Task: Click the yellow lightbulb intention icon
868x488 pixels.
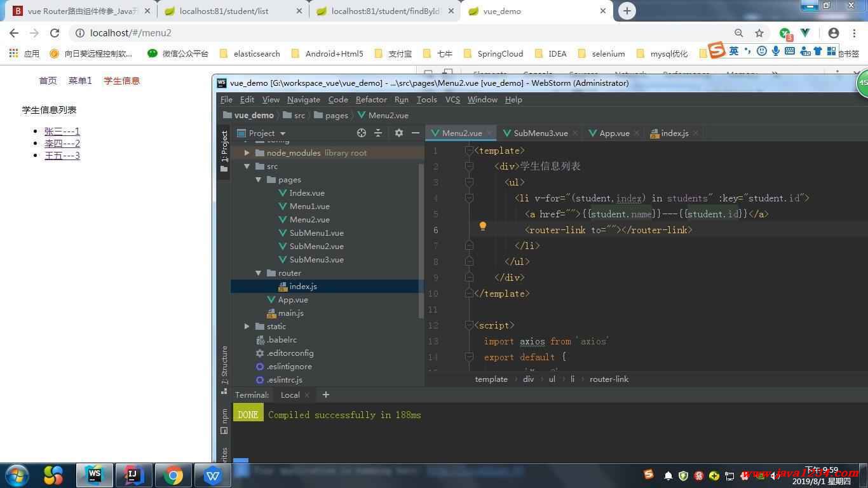Action: tap(482, 226)
